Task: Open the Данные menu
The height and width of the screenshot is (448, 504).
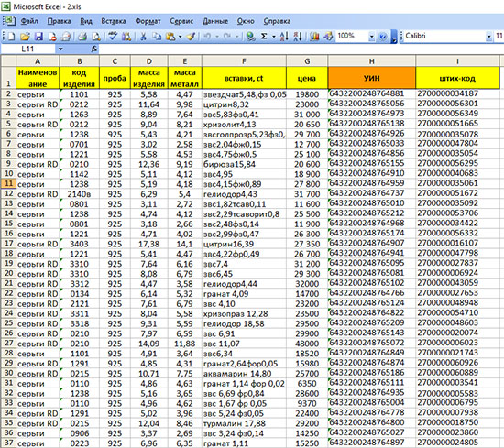Action: [x=215, y=21]
